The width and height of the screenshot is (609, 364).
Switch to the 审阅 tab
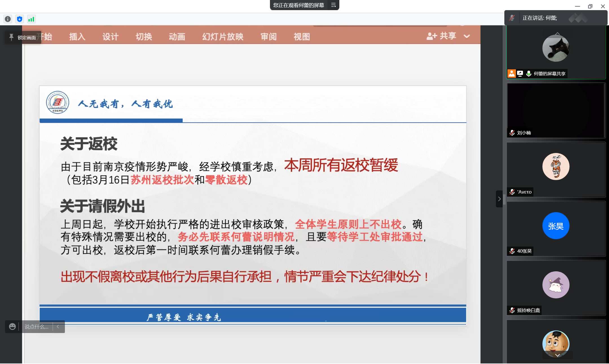pos(268,37)
